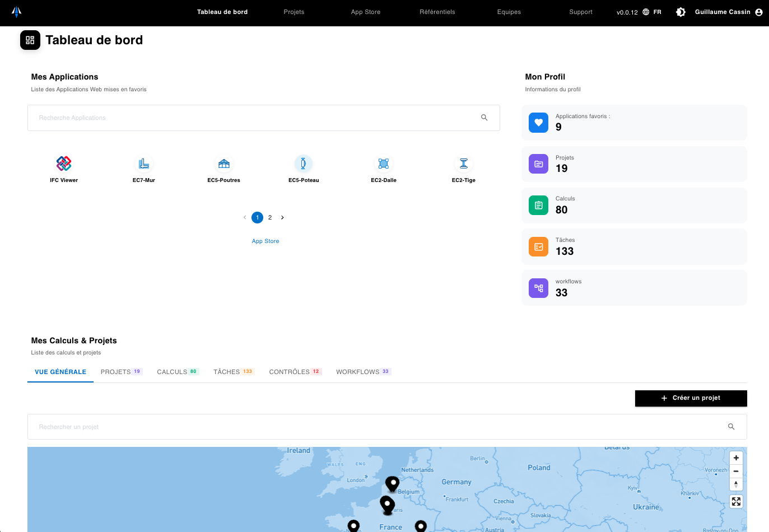Click the workflows purple icon in Mon Profil
Image resolution: width=769 pixels, height=532 pixels.
(x=538, y=287)
